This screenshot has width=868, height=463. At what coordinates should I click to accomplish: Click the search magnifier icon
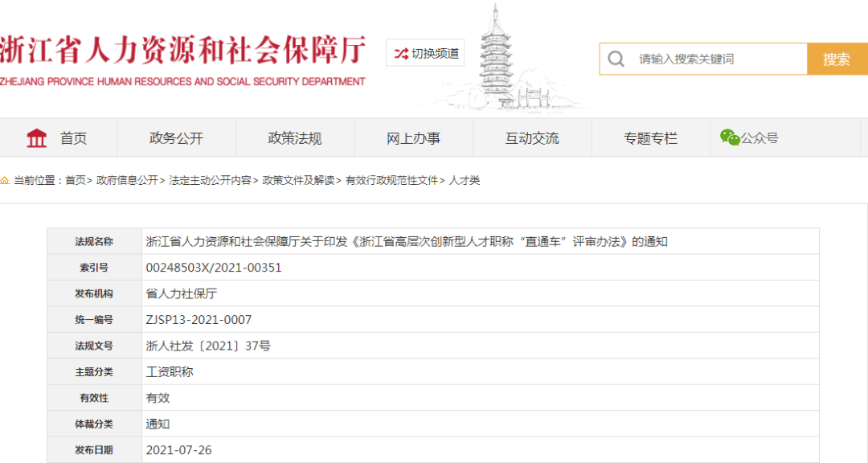pyautogui.click(x=616, y=59)
